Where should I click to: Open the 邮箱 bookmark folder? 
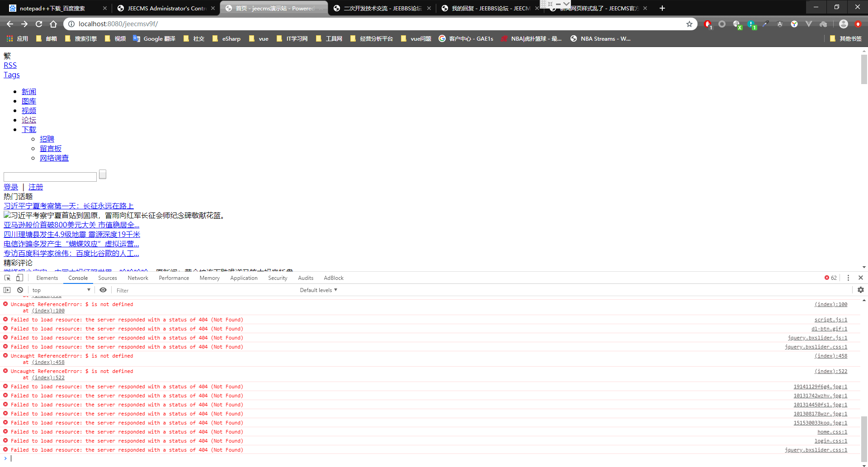pyautogui.click(x=47, y=39)
